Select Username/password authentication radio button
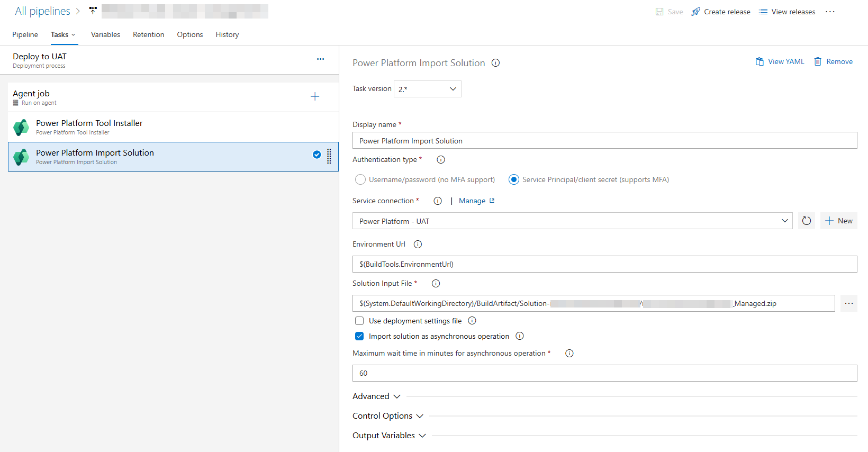The height and width of the screenshot is (452, 868). tap(360, 180)
